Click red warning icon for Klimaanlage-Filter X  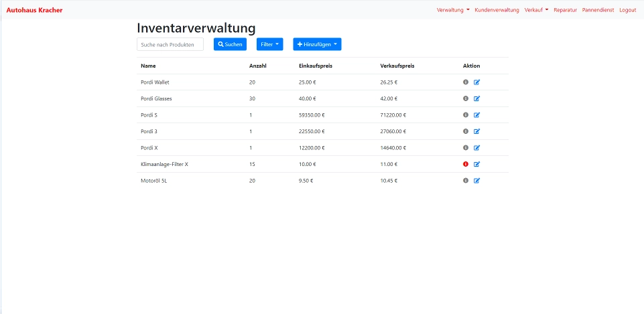coord(465,164)
